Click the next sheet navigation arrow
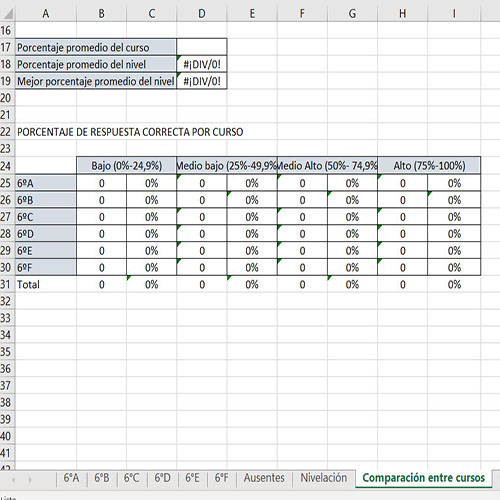The height and width of the screenshot is (500, 500). click(30, 480)
